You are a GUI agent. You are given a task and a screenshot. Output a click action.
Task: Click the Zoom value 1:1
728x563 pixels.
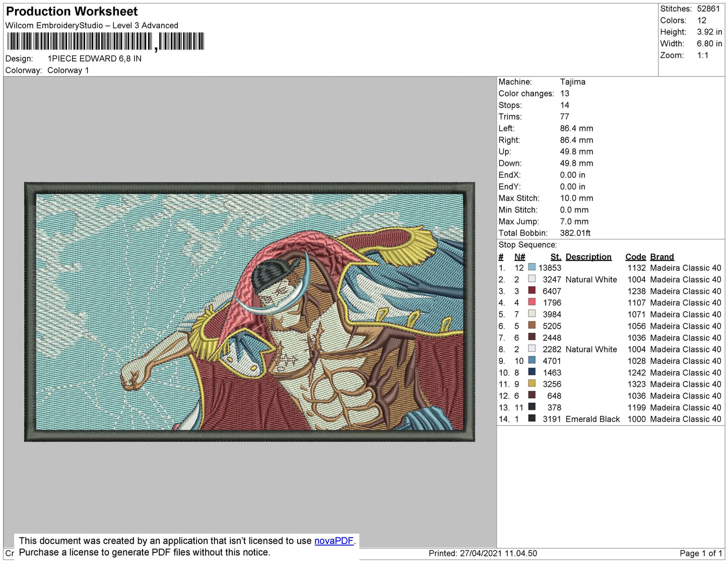pyautogui.click(x=703, y=55)
